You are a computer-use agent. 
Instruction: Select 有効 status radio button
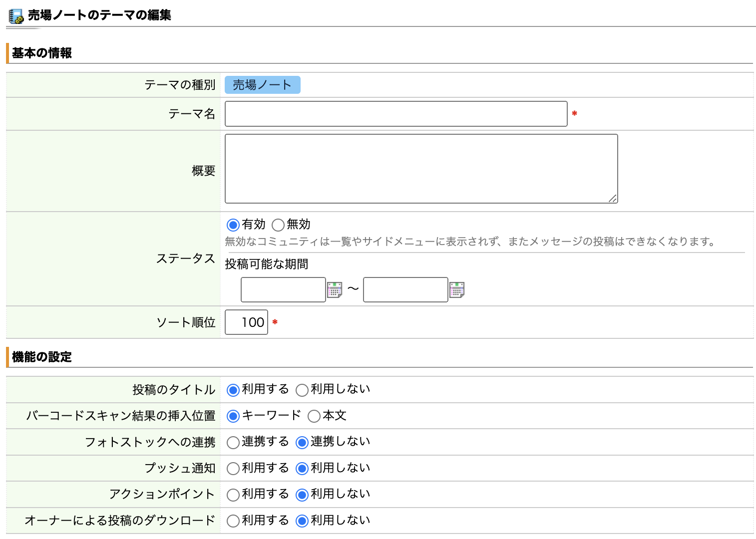click(x=233, y=225)
